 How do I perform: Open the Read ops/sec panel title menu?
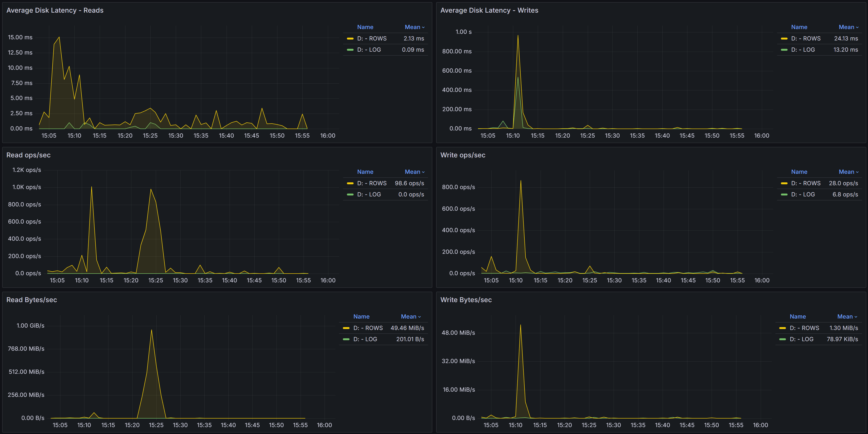click(x=29, y=155)
